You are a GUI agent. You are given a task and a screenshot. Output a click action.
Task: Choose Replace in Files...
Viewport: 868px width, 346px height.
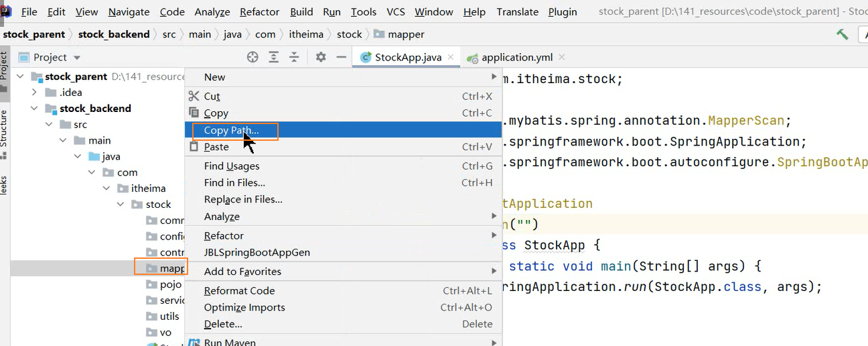[344, 199]
